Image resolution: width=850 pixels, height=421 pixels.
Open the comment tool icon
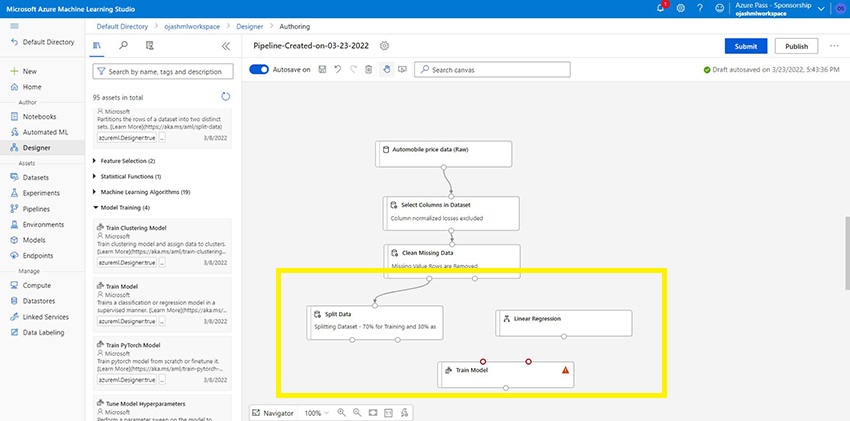(x=402, y=69)
